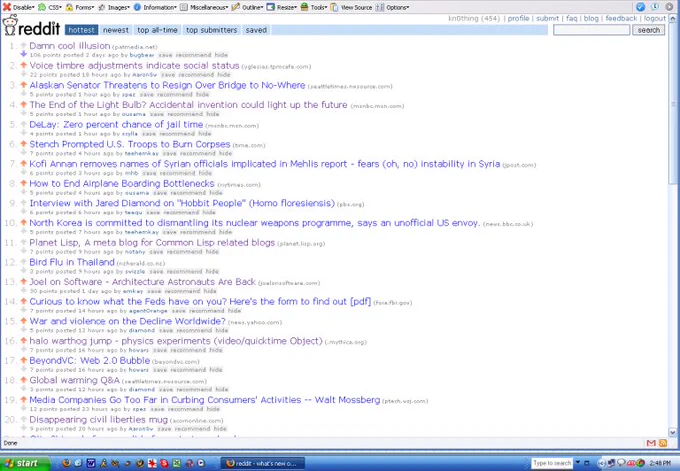Viewport: 680px width, 471px height.
Task: Click the Firefox quick launch taskbar icon
Action: tap(66, 463)
